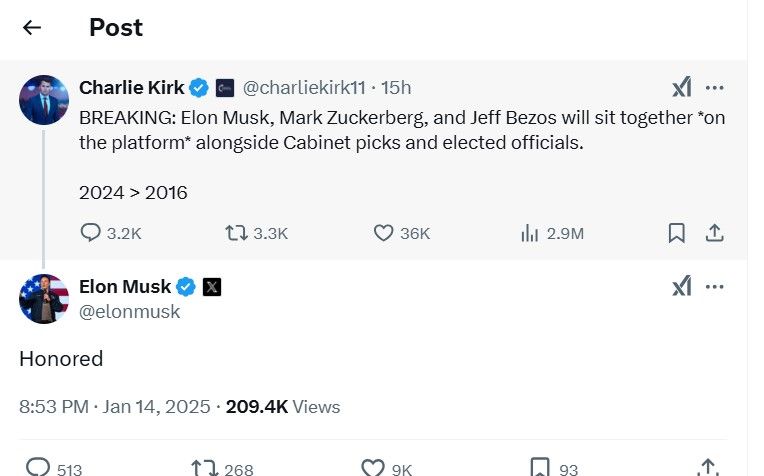
Task: Open more options on Charlie Kirk's post
Action: click(714, 87)
